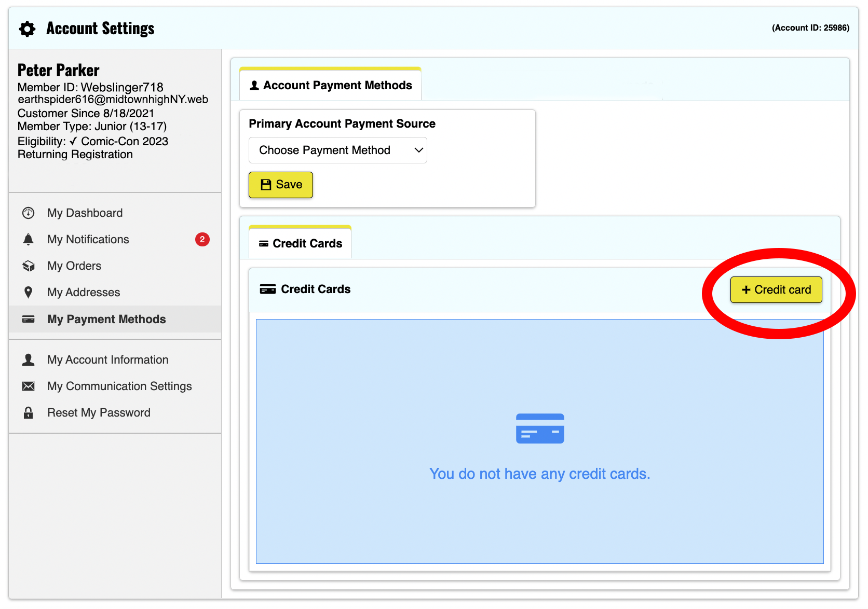Click the red notifications badge showing 2
The image size is (868, 609).
click(x=202, y=240)
